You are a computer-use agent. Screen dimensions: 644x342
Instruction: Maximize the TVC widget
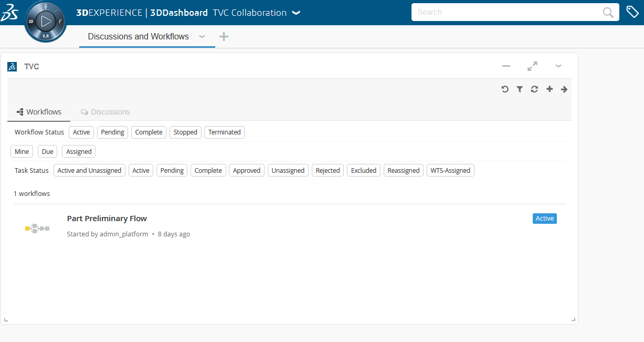click(532, 66)
